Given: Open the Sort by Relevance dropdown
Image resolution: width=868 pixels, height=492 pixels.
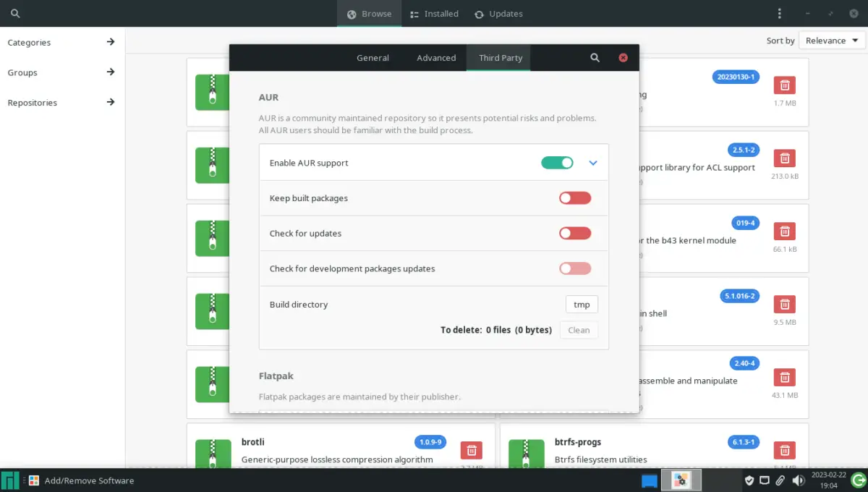Looking at the screenshot, I should [833, 41].
